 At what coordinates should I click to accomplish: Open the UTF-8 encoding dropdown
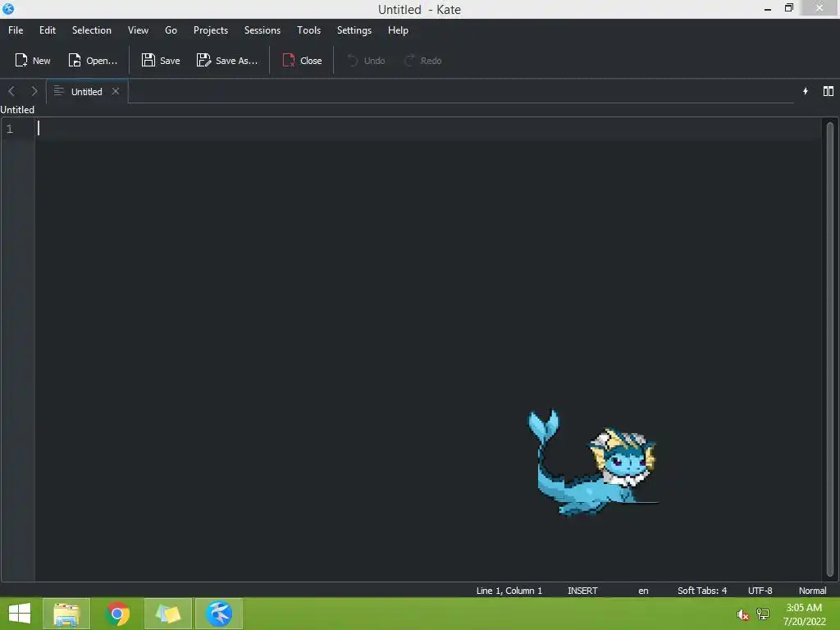tap(760, 591)
